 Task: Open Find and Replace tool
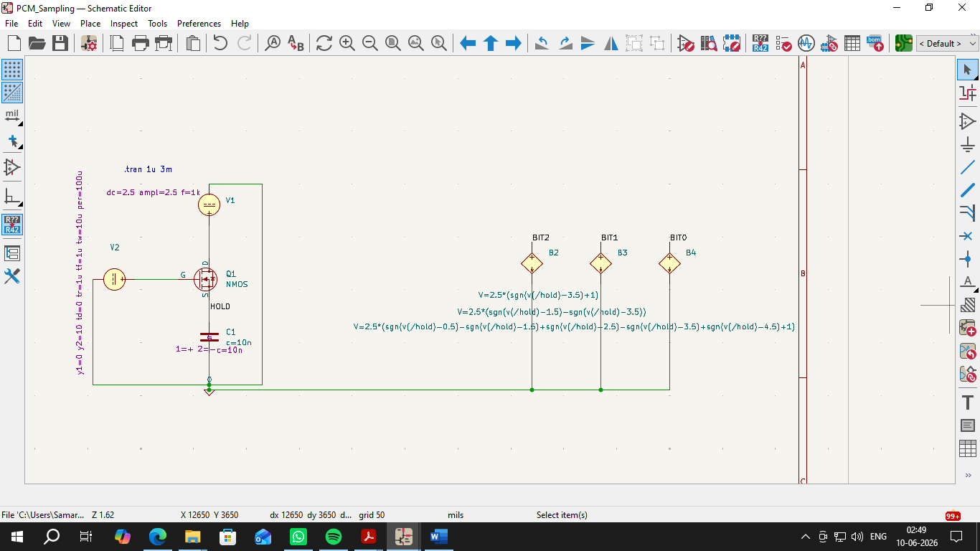tap(296, 43)
